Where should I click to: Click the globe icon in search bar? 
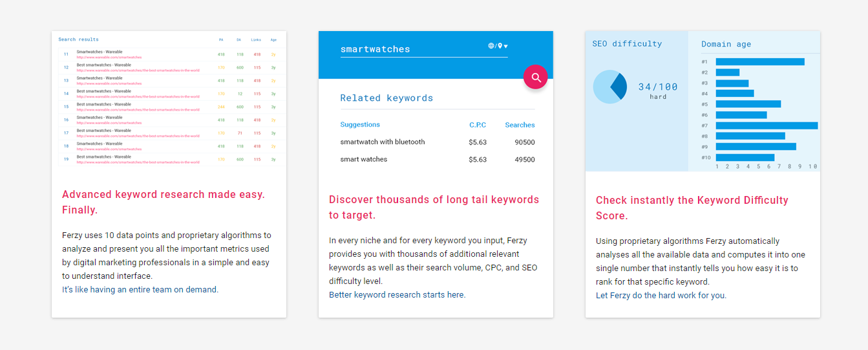pos(491,46)
